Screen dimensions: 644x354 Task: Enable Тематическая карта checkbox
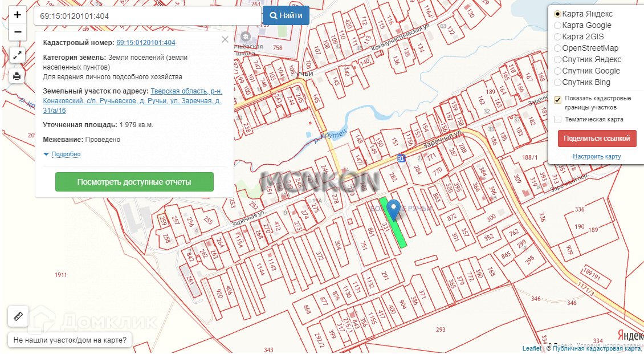pos(557,120)
